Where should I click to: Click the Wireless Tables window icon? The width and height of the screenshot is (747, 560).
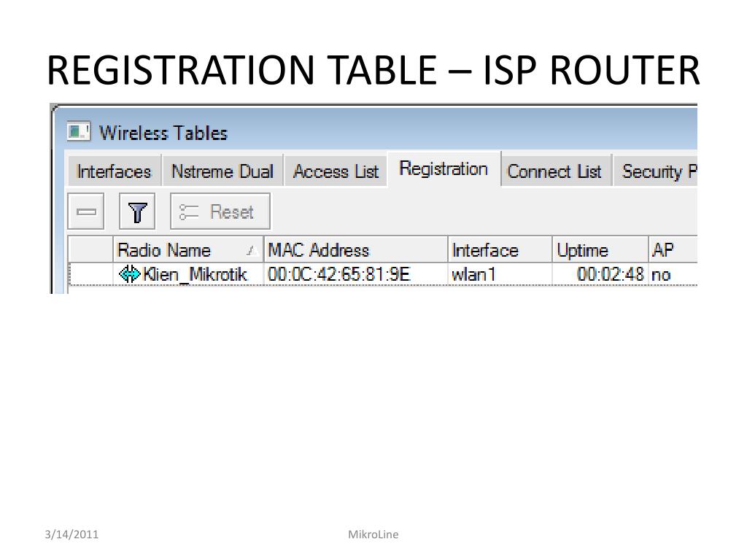(79, 131)
